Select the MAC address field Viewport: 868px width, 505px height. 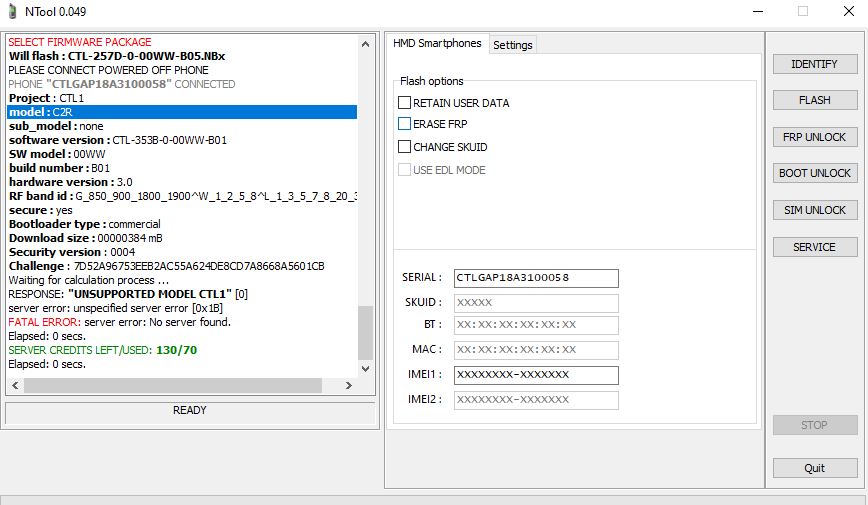(x=536, y=350)
